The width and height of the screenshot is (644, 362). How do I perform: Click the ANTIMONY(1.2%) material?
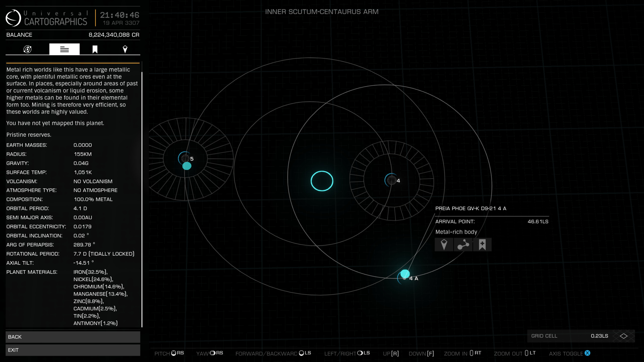(96, 323)
